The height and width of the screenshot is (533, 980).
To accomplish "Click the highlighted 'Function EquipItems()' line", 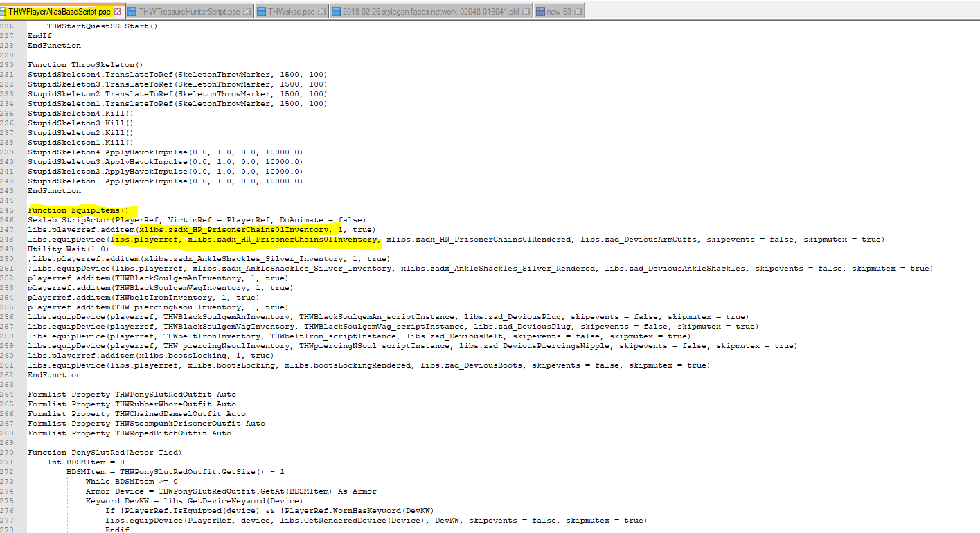I will [x=78, y=210].
